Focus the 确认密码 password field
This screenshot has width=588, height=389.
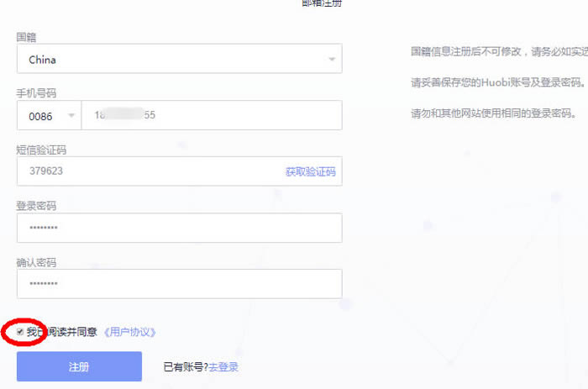tap(179, 284)
